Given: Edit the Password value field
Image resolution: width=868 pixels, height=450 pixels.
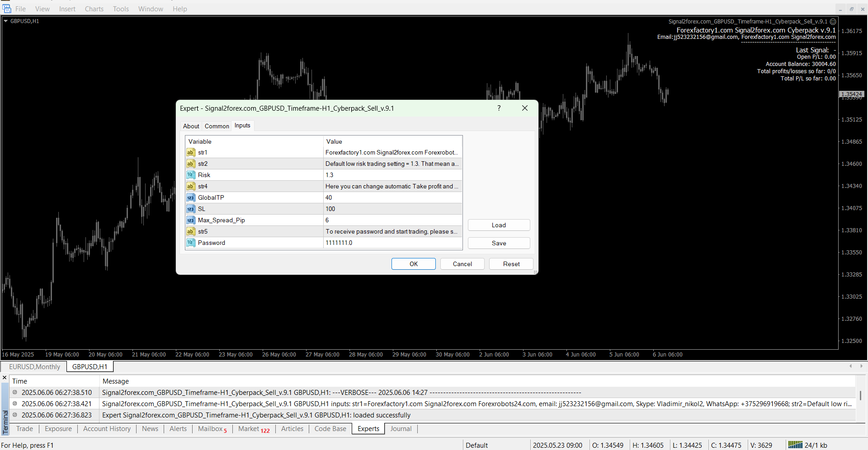Looking at the screenshot, I should 392,243.
